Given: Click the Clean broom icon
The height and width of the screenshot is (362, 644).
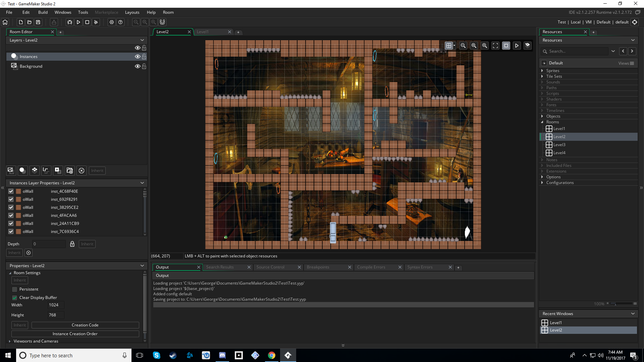Looking at the screenshot, I should [96, 22].
